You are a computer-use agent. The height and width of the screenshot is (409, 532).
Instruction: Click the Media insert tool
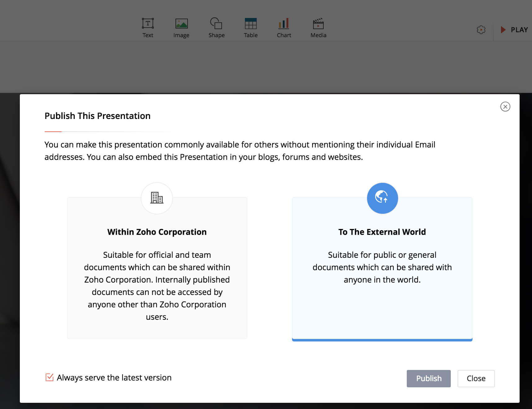(318, 28)
